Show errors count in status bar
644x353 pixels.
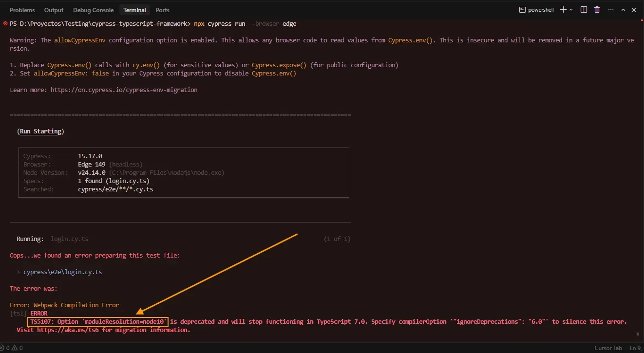tap(5, 348)
